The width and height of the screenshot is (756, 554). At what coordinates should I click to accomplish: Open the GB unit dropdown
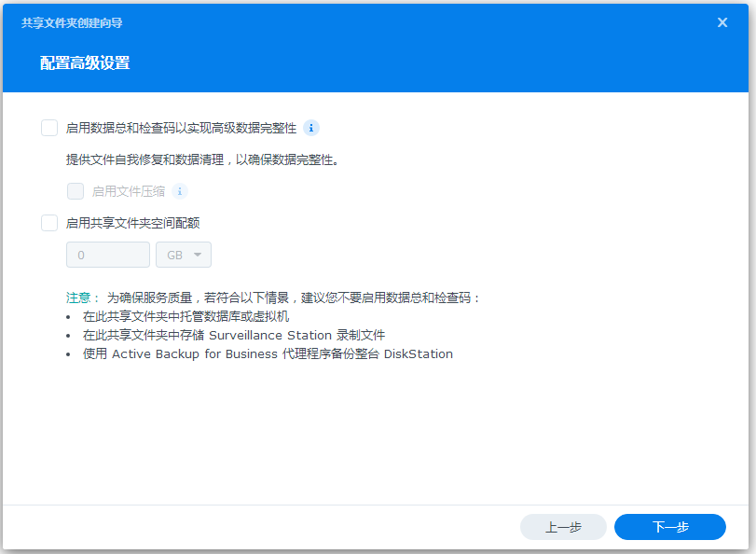(x=184, y=255)
